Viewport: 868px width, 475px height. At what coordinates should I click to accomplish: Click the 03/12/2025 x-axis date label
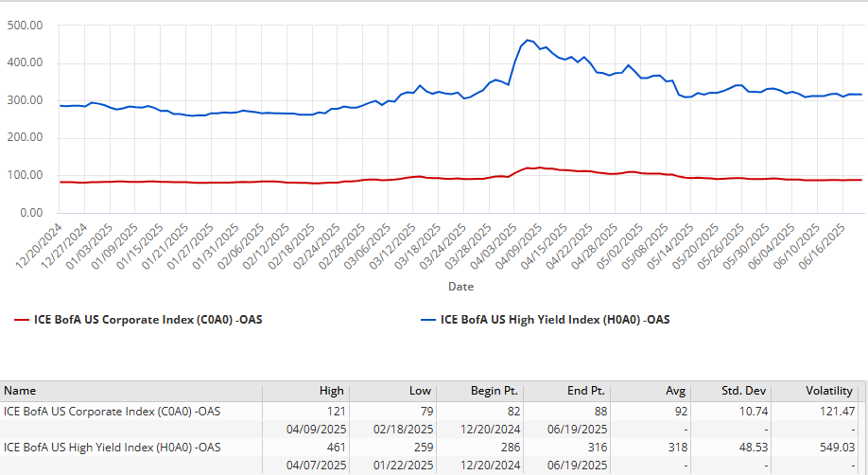pos(392,246)
